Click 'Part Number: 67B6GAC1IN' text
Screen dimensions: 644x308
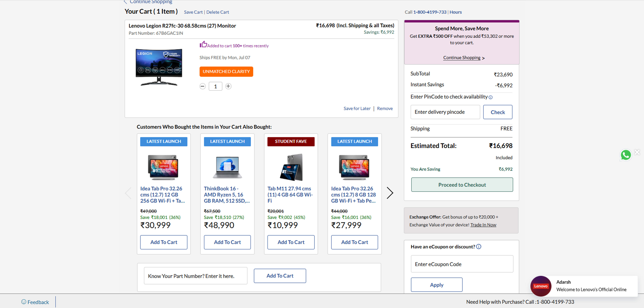tap(156, 33)
